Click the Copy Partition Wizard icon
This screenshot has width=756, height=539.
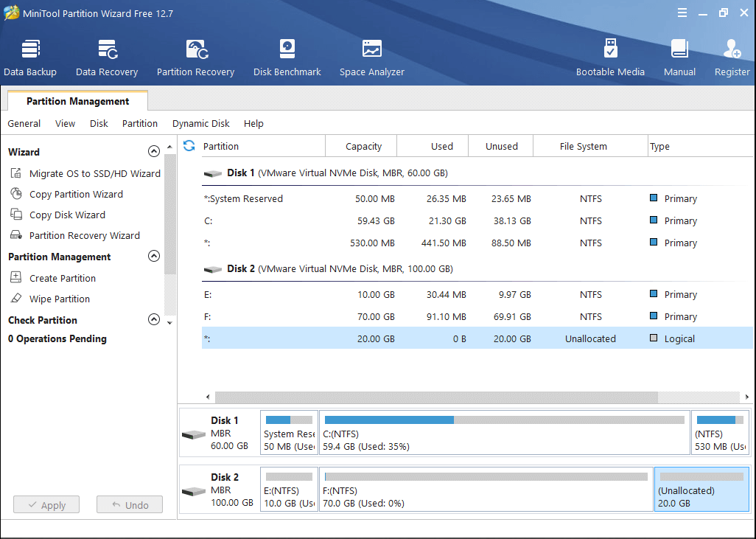(x=16, y=194)
